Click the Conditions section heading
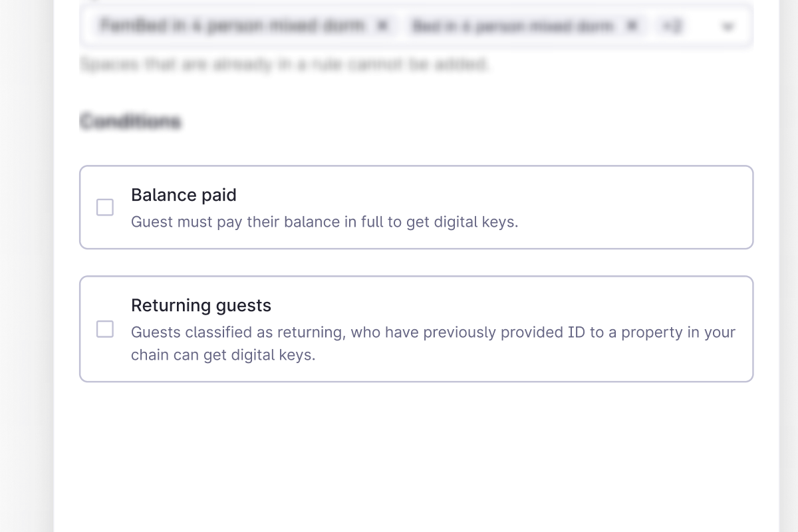The height and width of the screenshot is (532, 798). [130, 122]
